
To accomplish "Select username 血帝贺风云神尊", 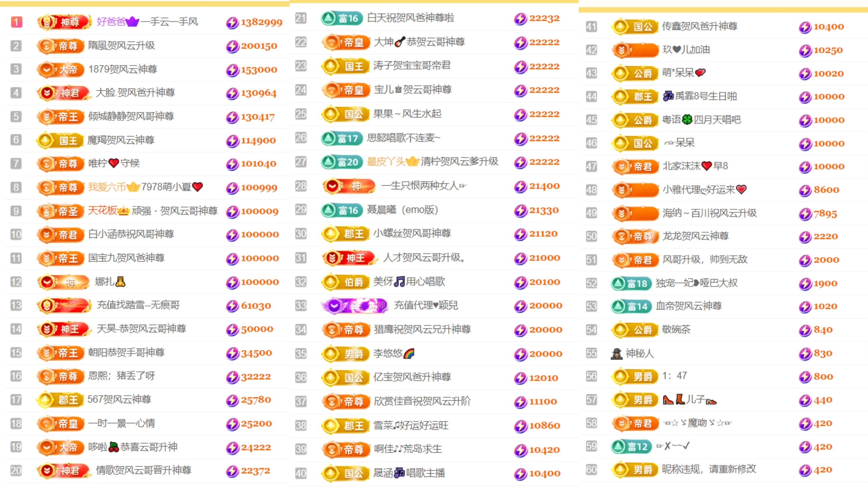I will 689,306.
